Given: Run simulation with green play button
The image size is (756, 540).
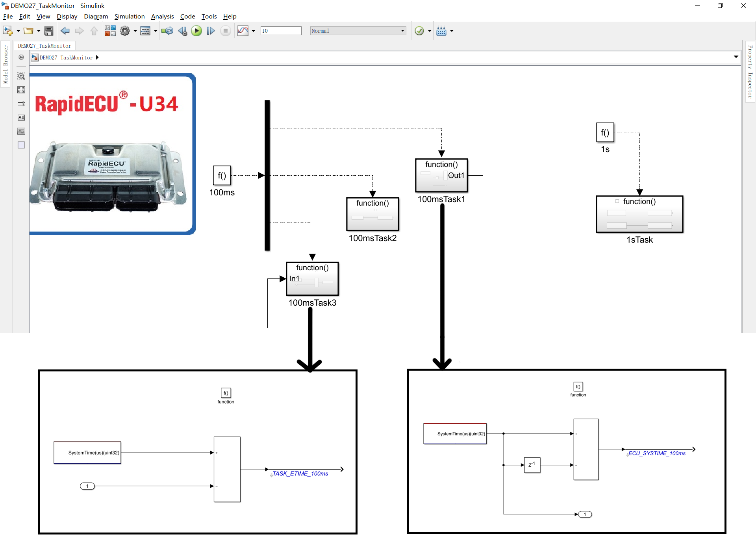Looking at the screenshot, I should [196, 31].
